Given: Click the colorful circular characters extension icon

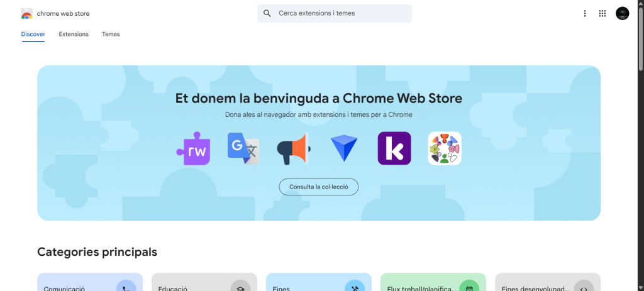Looking at the screenshot, I should tap(445, 148).
